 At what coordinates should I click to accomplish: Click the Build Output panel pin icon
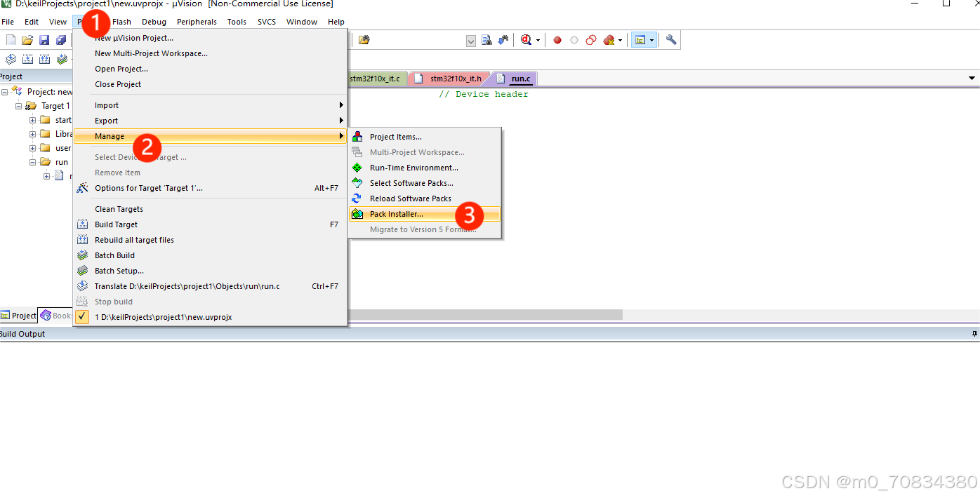974,334
